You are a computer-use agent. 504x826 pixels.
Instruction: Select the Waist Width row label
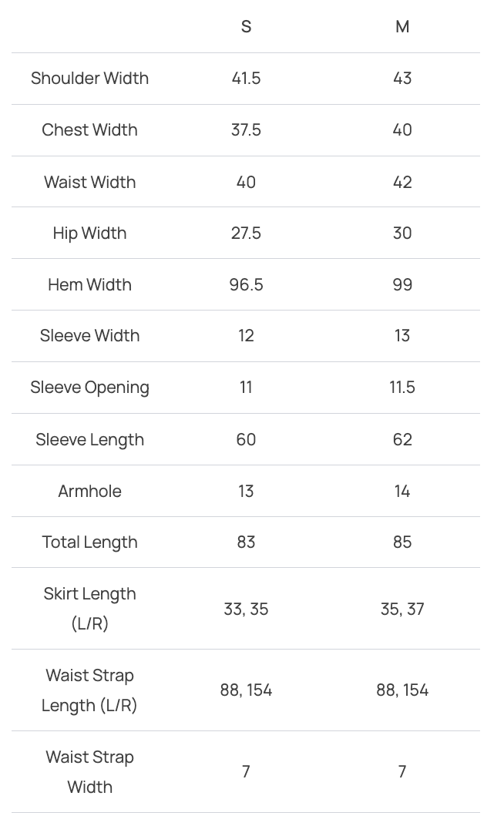pyautogui.click(x=89, y=182)
